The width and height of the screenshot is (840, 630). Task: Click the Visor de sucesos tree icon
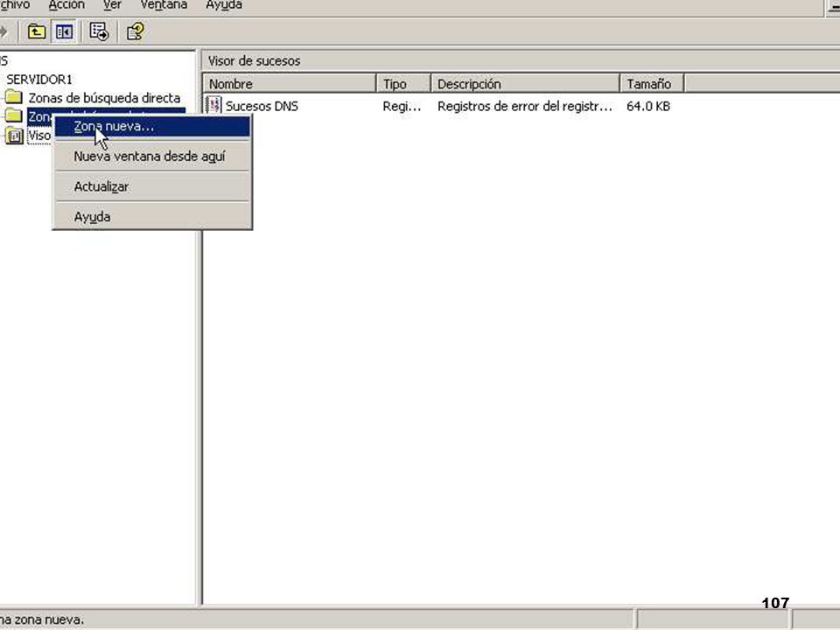coord(15,136)
